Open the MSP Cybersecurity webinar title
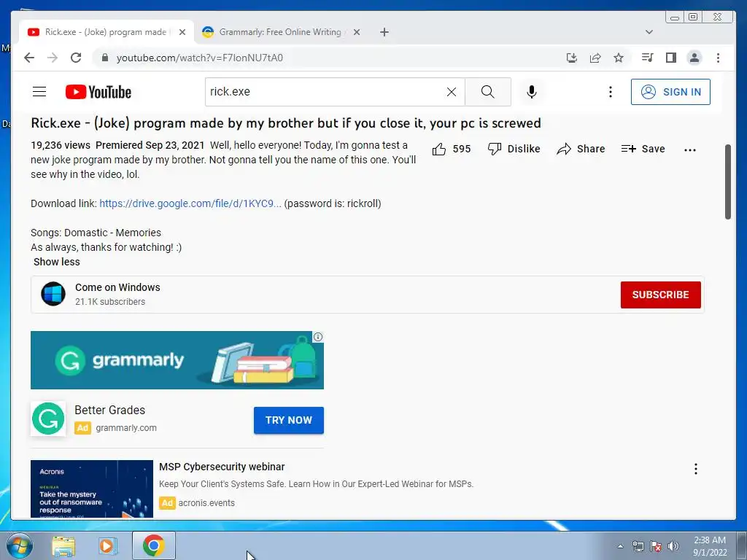The height and width of the screenshot is (560, 747). (222, 467)
